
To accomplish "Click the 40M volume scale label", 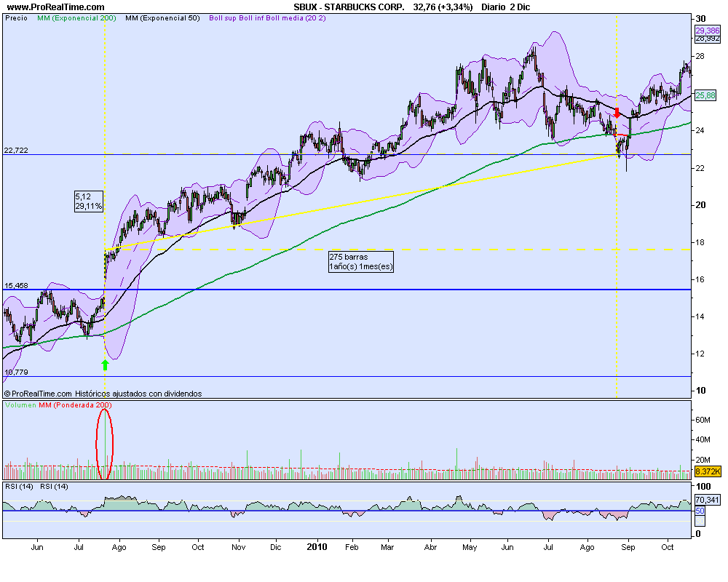I will coord(703,439).
